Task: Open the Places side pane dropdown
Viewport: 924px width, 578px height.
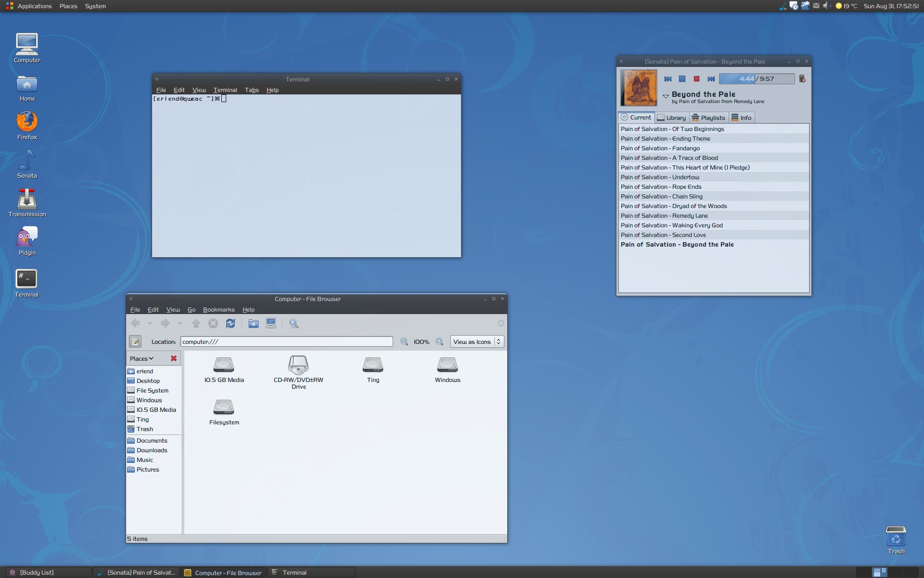Action: click(141, 358)
